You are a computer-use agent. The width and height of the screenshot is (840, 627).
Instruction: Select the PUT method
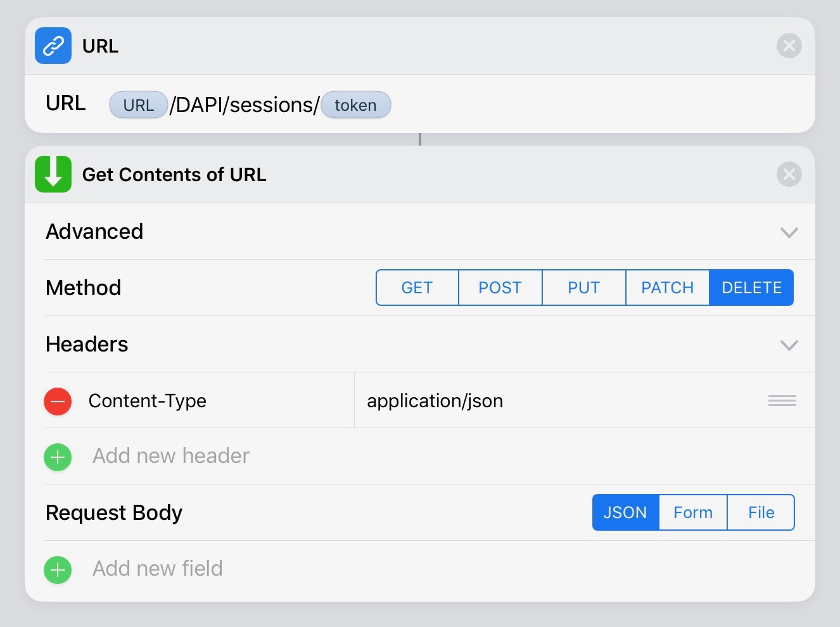[x=583, y=288]
